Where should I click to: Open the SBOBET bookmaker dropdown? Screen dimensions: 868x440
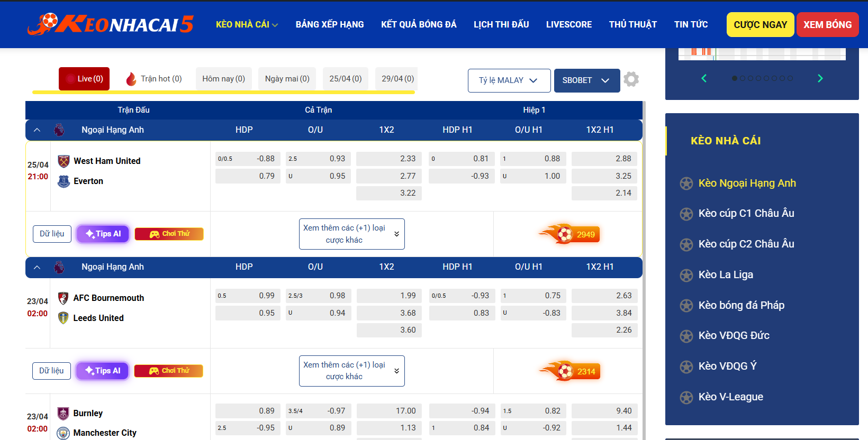pyautogui.click(x=587, y=80)
